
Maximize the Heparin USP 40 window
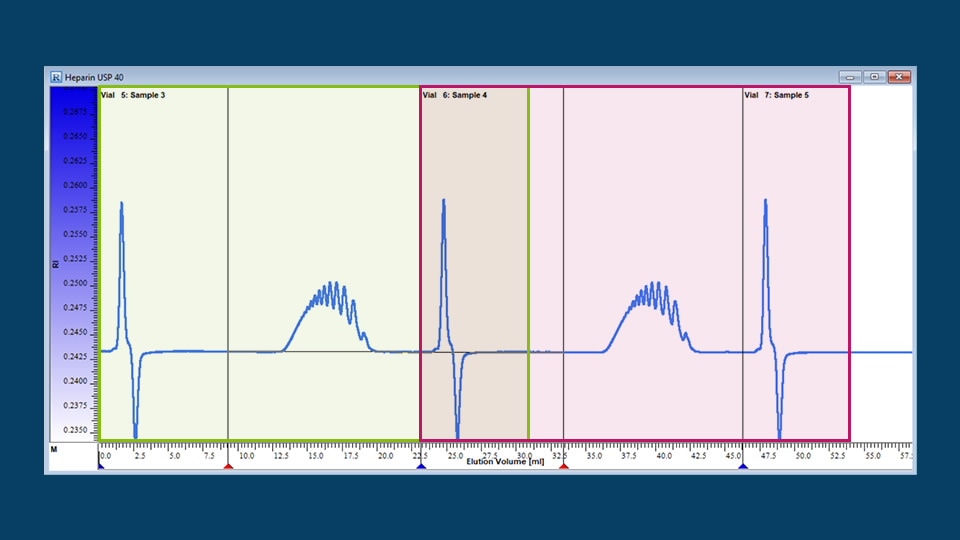[875, 77]
